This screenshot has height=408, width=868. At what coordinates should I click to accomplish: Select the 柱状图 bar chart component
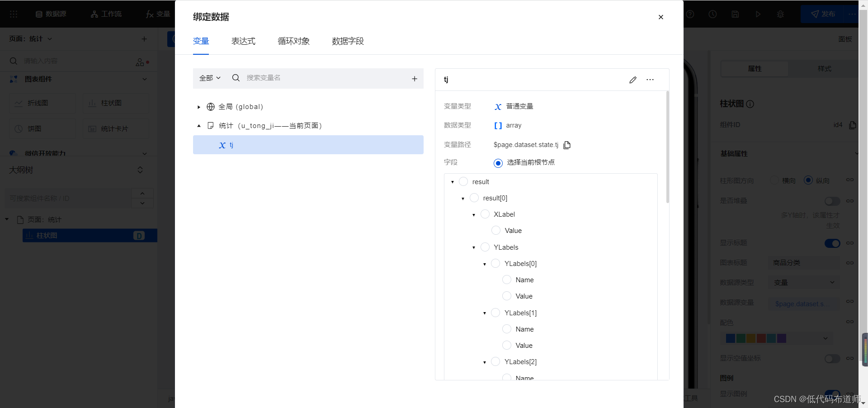coord(116,103)
